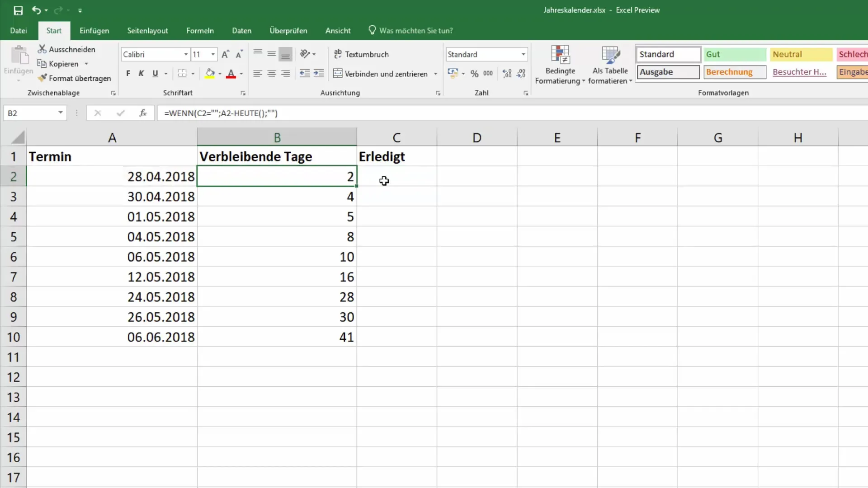Open Bedingte Formatierung menu
Viewport: 868px width, 488px height.
(560, 65)
